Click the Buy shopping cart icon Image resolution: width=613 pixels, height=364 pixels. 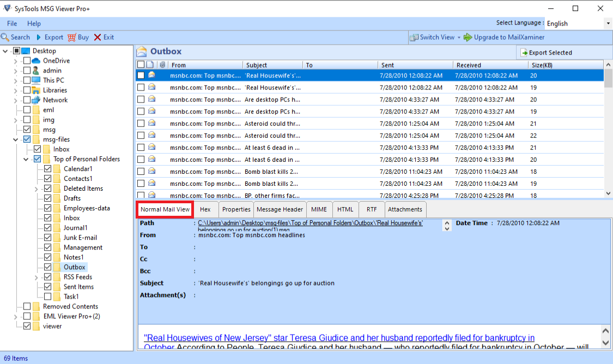pos(71,37)
